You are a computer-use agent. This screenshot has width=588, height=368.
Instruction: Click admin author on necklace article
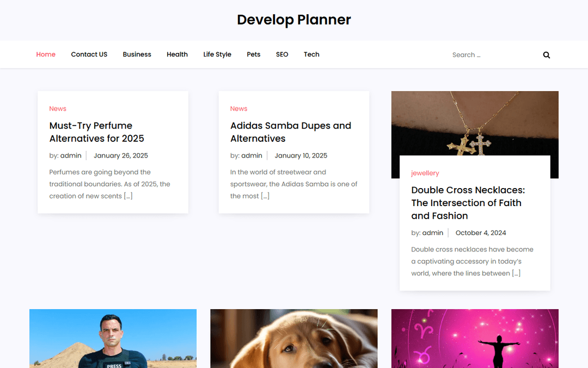click(433, 233)
